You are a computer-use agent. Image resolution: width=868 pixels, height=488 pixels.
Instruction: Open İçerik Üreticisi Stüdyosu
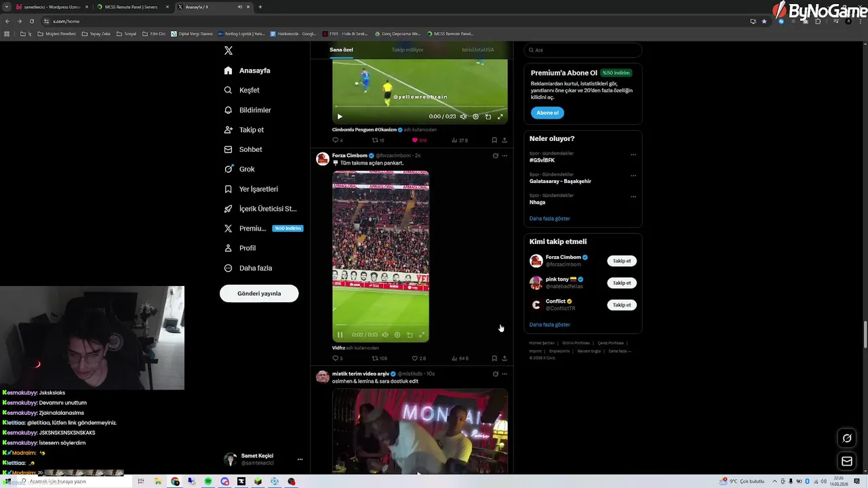tap(260, 209)
